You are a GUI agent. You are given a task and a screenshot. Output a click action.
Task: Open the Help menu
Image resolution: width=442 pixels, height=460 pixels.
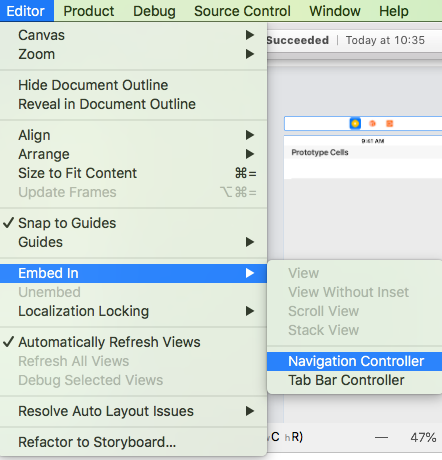pos(394,11)
